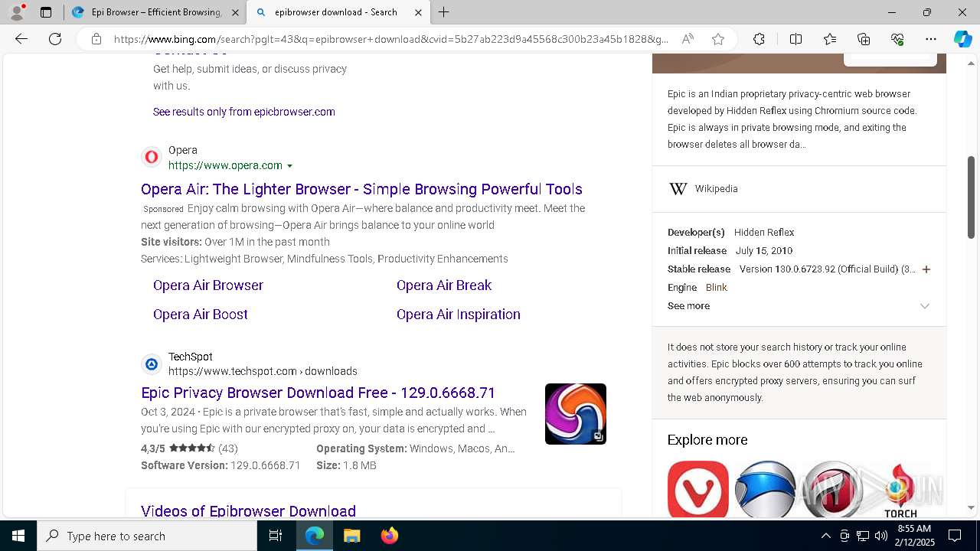The image size is (980, 551).
Task: Open See results only from epicbrowser.com
Action: tap(243, 112)
